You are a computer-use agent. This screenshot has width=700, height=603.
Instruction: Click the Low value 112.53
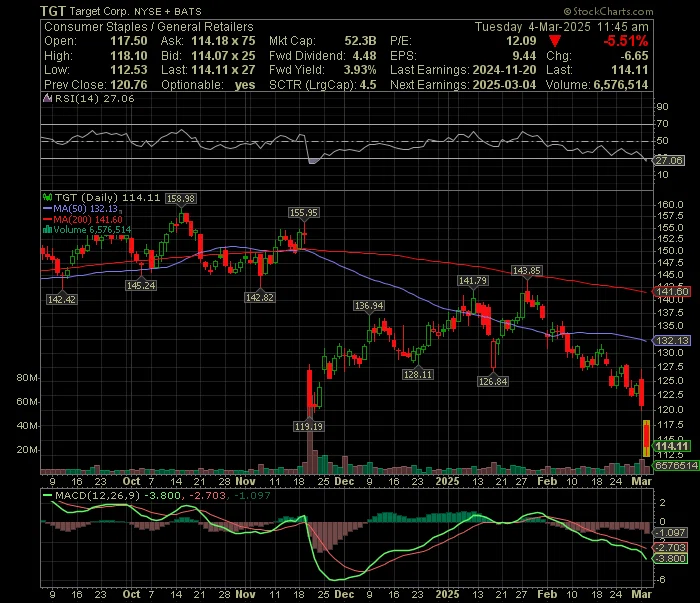pyautogui.click(x=129, y=70)
